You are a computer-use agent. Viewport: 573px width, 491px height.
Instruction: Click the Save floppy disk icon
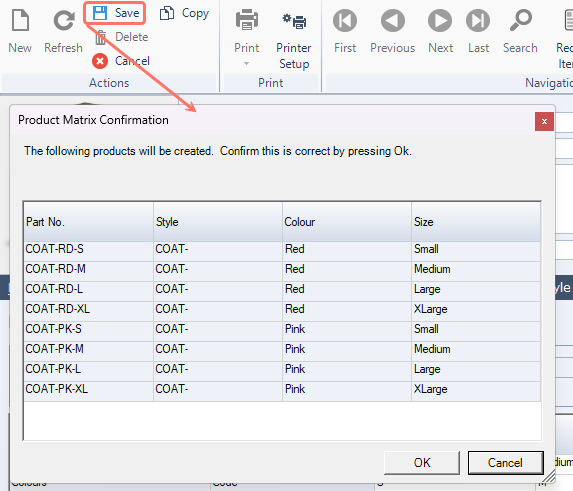coord(100,13)
